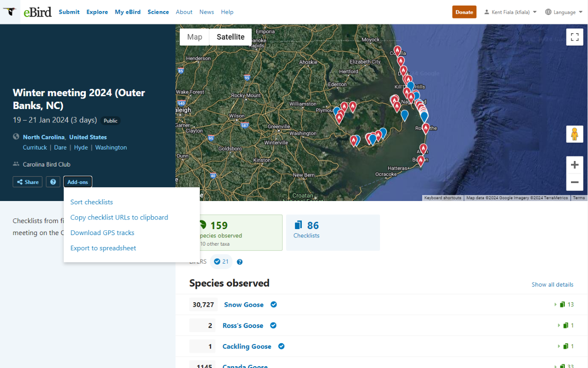Open the Snow Goose species link
588x368 pixels.
pyautogui.click(x=244, y=305)
